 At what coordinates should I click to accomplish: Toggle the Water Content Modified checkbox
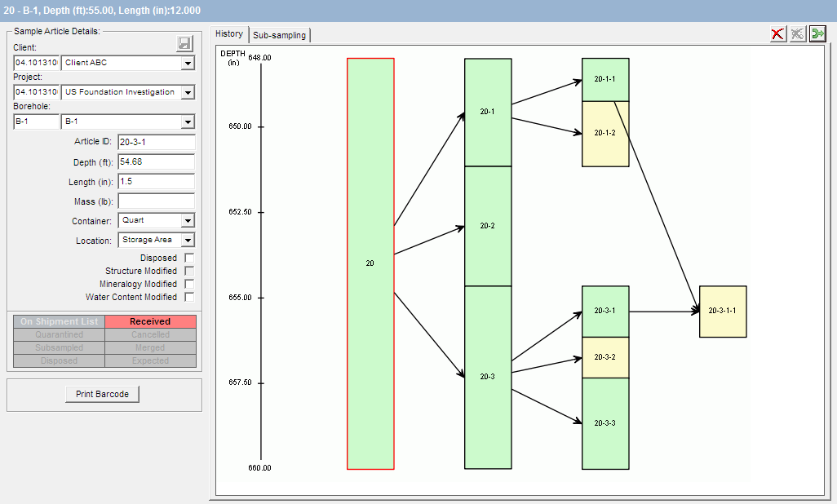(189, 298)
